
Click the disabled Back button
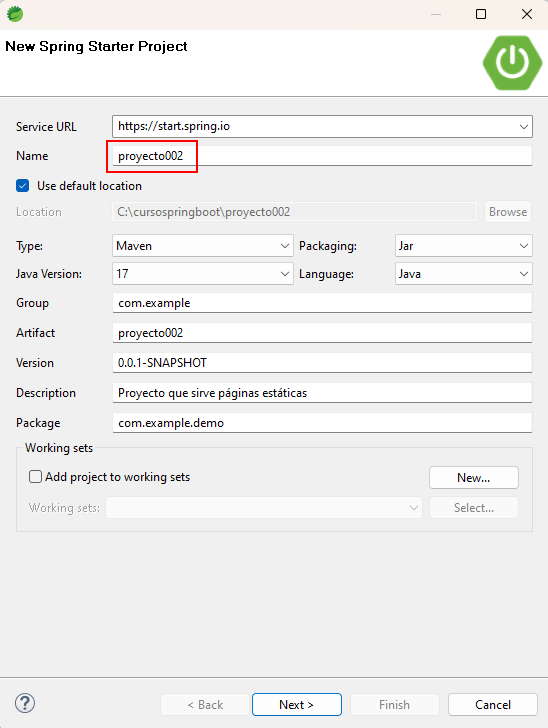[x=205, y=705]
